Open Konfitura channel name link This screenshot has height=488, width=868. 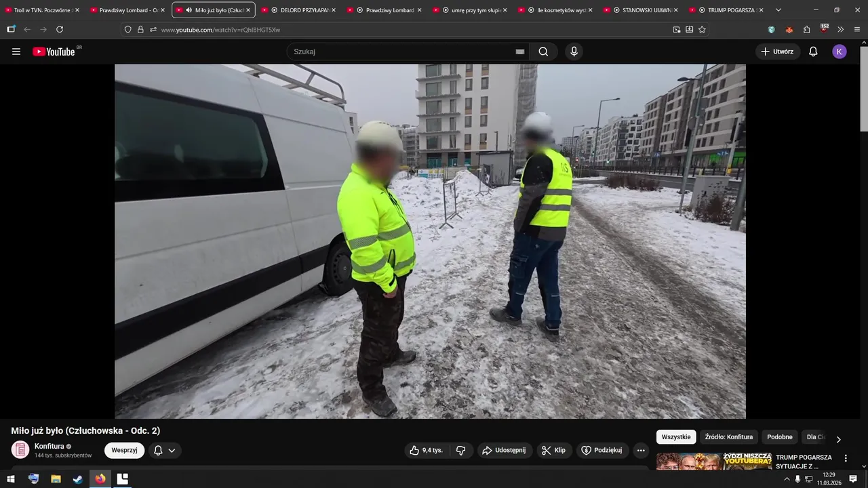point(50,446)
